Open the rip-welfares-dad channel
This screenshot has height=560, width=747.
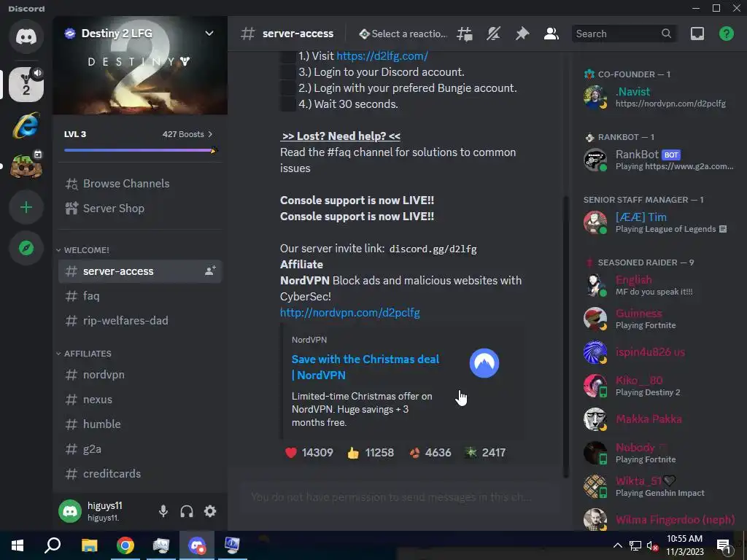coord(140,321)
